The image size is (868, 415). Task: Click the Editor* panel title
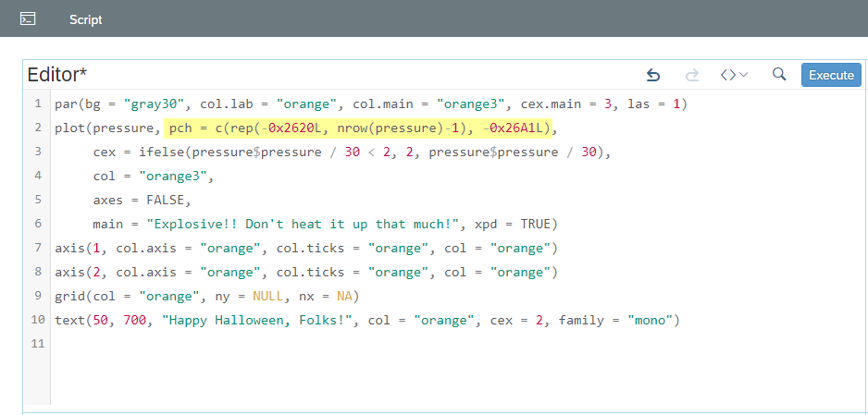click(57, 75)
